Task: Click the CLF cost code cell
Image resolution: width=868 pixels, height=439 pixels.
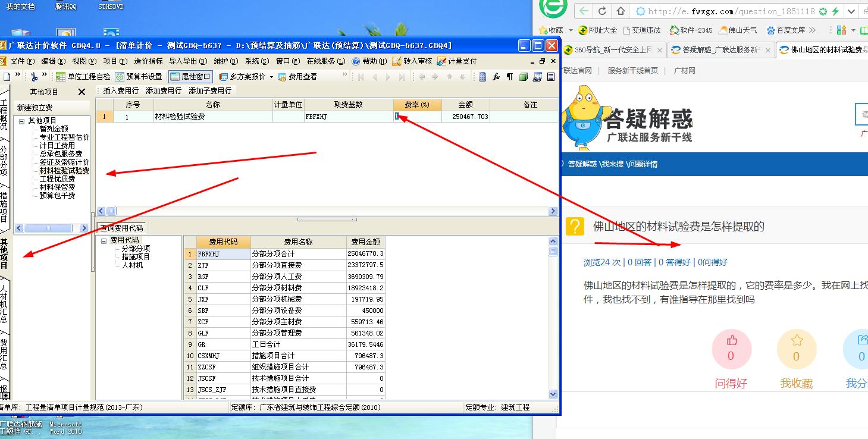Action: (223, 287)
